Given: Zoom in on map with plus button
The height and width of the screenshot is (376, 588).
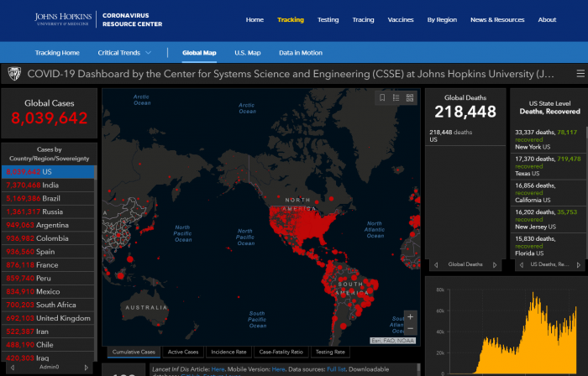Looking at the screenshot, I should 410,316.
